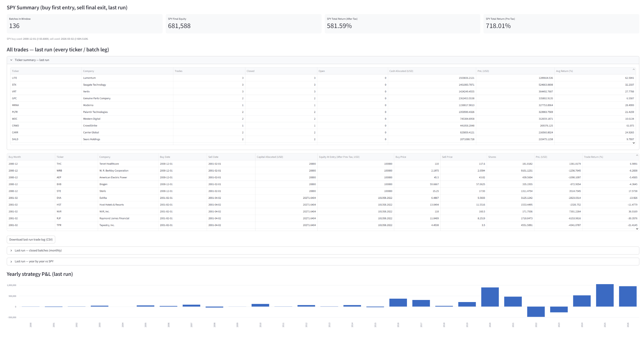Expand Last run — closed batches (monthly)
Screen dimensions: 644x342
[x=38, y=250]
